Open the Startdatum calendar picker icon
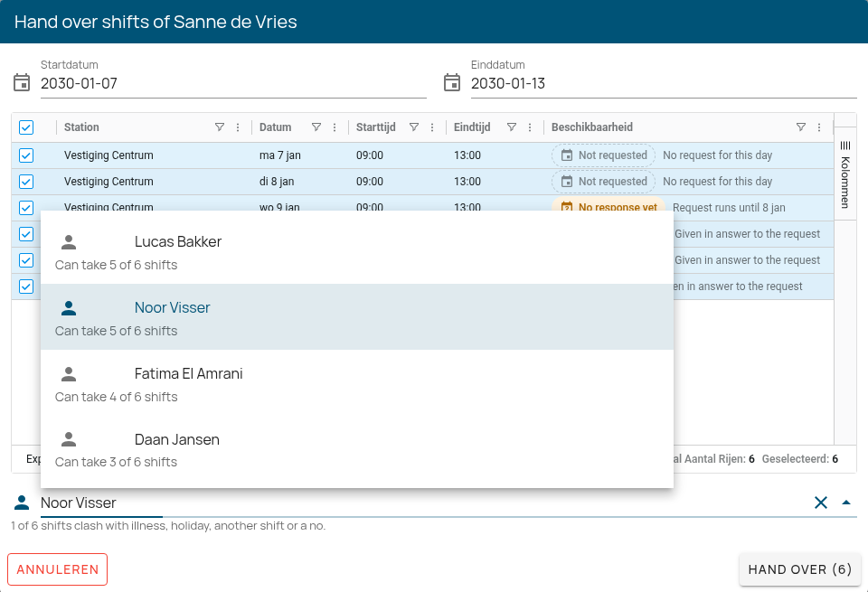 (x=22, y=83)
